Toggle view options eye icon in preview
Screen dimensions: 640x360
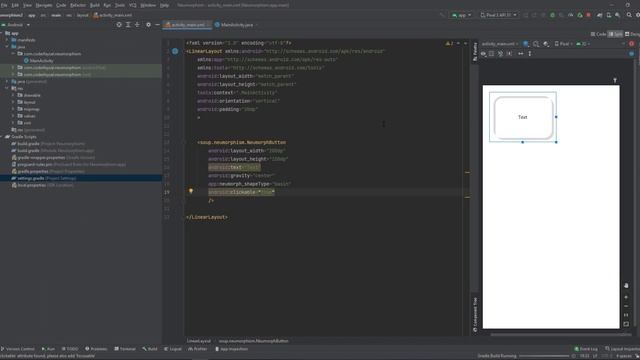483,53
